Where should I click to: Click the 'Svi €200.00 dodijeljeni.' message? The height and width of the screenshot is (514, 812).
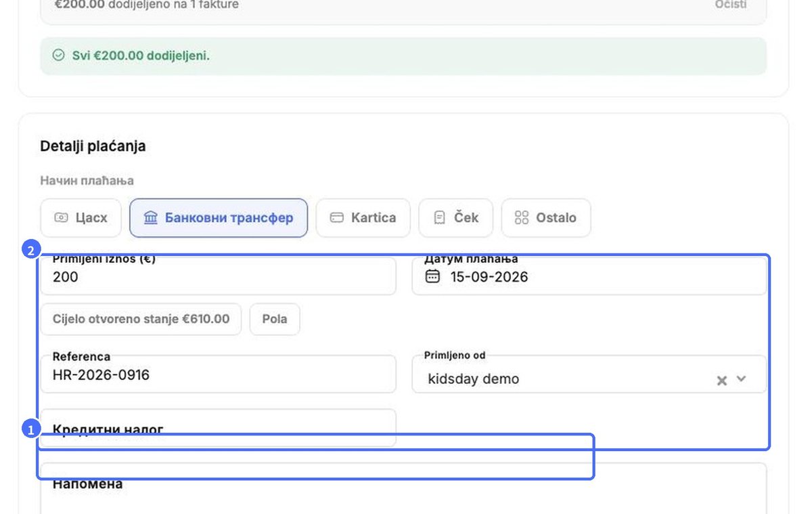click(141, 56)
